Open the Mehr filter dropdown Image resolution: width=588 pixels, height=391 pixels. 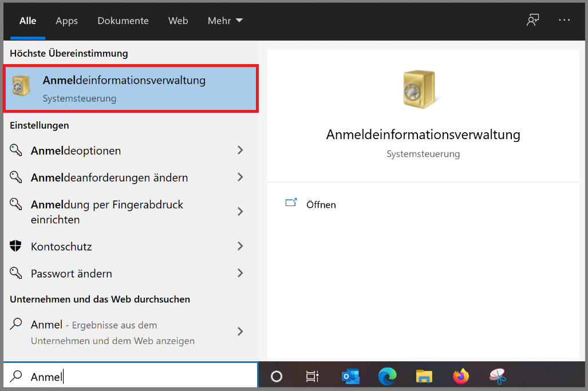(x=225, y=21)
